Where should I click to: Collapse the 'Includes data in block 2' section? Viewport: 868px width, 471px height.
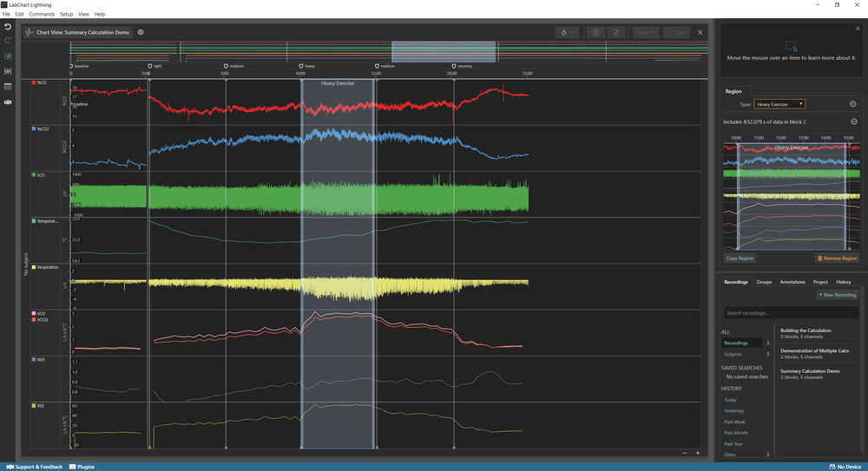(x=853, y=121)
